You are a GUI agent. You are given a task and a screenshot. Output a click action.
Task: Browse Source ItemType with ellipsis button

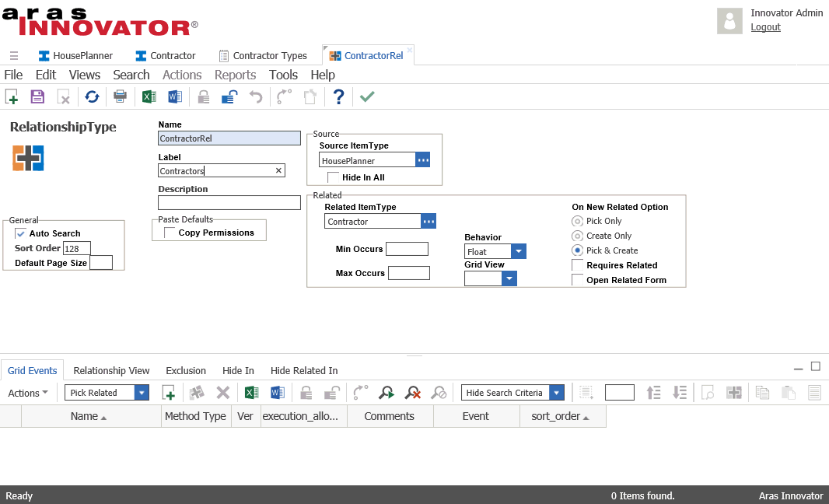[423, 159]
